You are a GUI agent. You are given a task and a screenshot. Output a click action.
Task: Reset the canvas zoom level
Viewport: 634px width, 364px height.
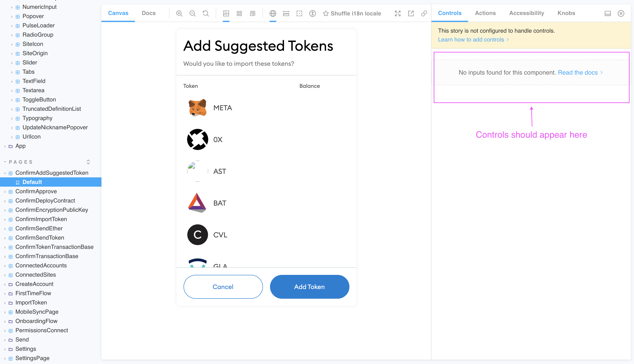click(x=206, y=13)
